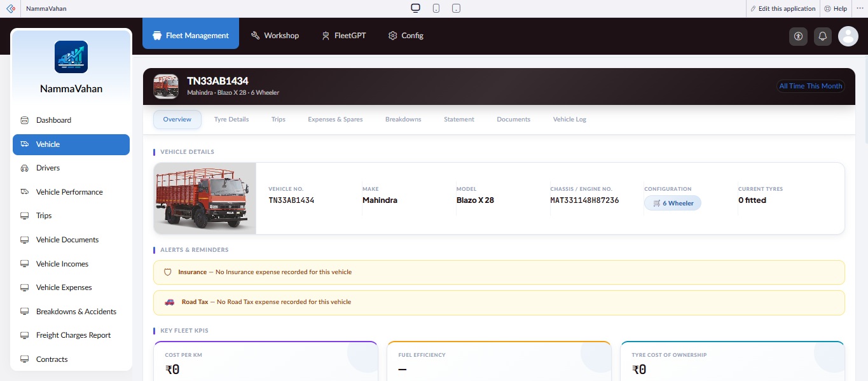Switch to the Statement tab
The image size is (868, 381).
(459, 120)
